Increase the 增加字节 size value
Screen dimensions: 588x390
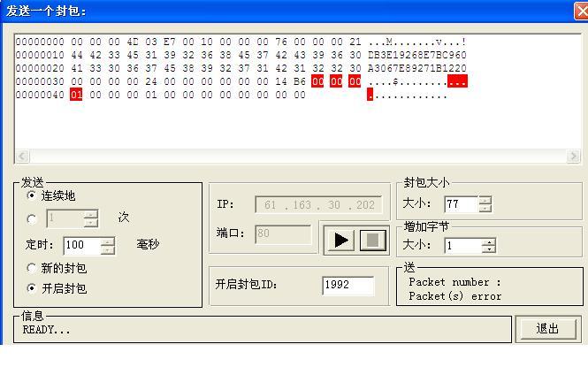coord(489,242)
